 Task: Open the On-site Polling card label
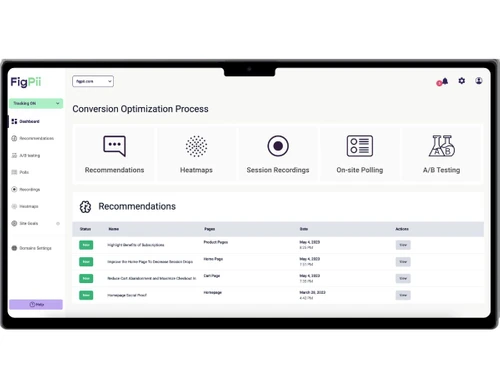point(360,170)
